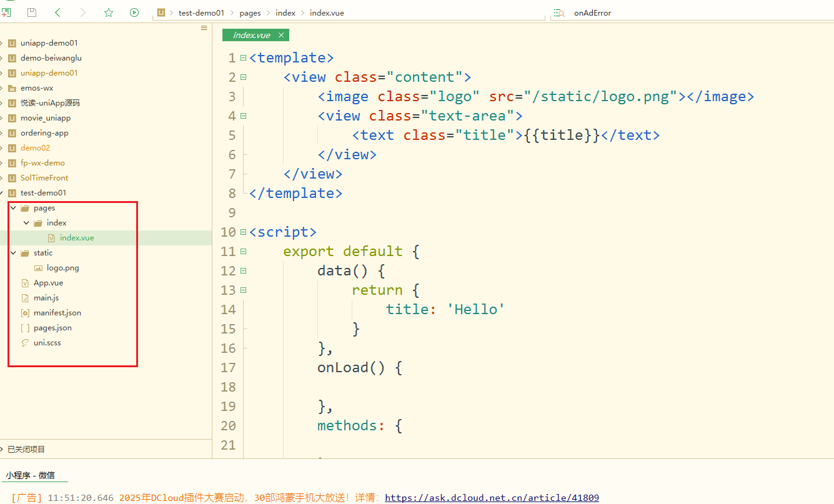Click the static folder icon
The width and height of the screenshot is (834, 504).
25,253
